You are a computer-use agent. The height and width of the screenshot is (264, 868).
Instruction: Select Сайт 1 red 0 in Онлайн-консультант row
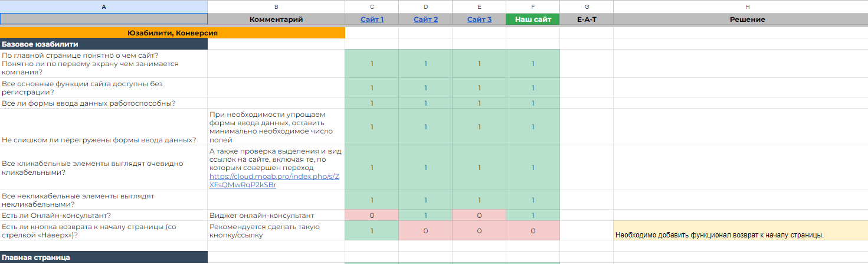tap(372, 215)
